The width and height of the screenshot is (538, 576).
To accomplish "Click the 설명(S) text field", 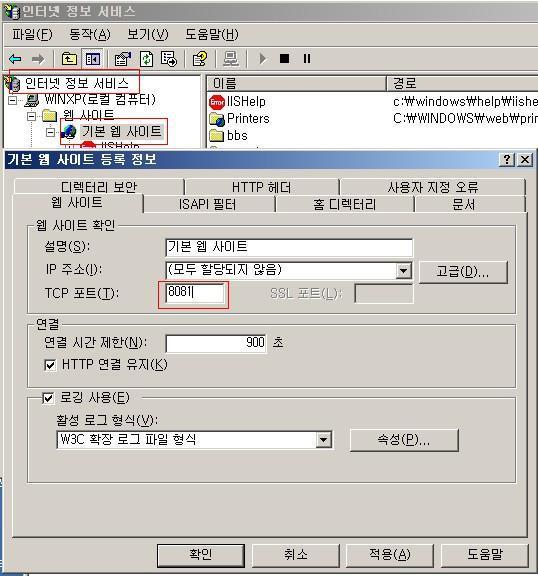I will 289,247.
